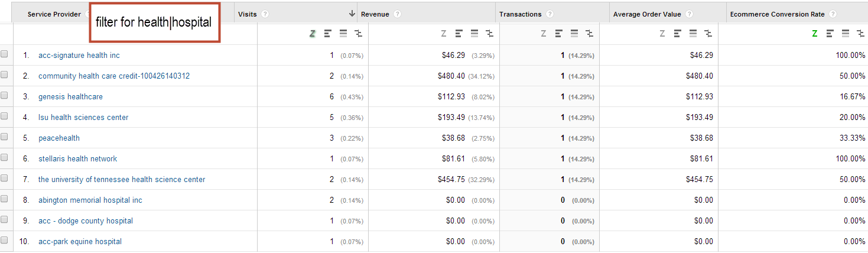Image resolution: width=868 pixels, height=253 pixels.
Task: Click the 33.33% conversion rate cell
Action: tap(852, 138)
